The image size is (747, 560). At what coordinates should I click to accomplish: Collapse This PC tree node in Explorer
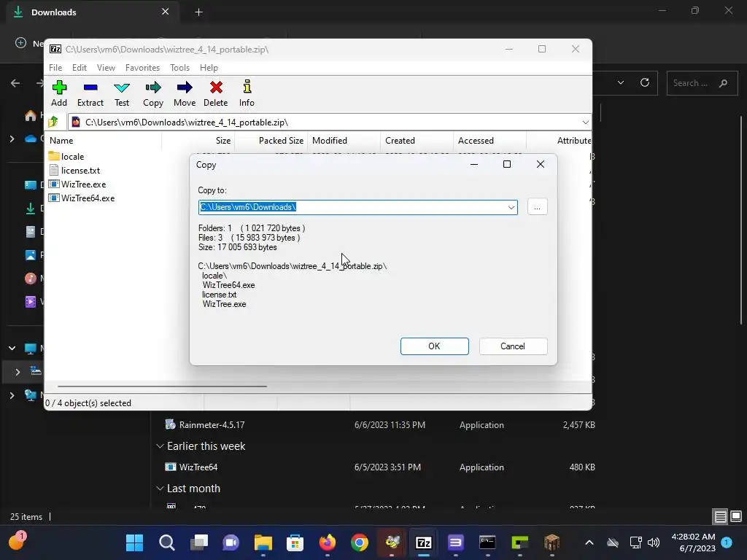point(12,348)
